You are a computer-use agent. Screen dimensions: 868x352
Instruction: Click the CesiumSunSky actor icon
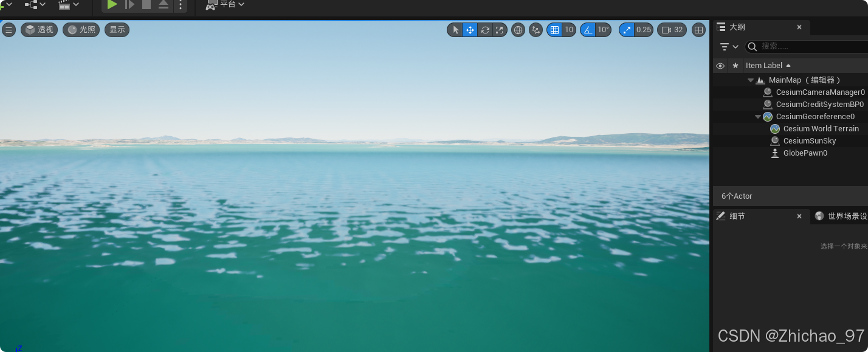pos(775,141)
